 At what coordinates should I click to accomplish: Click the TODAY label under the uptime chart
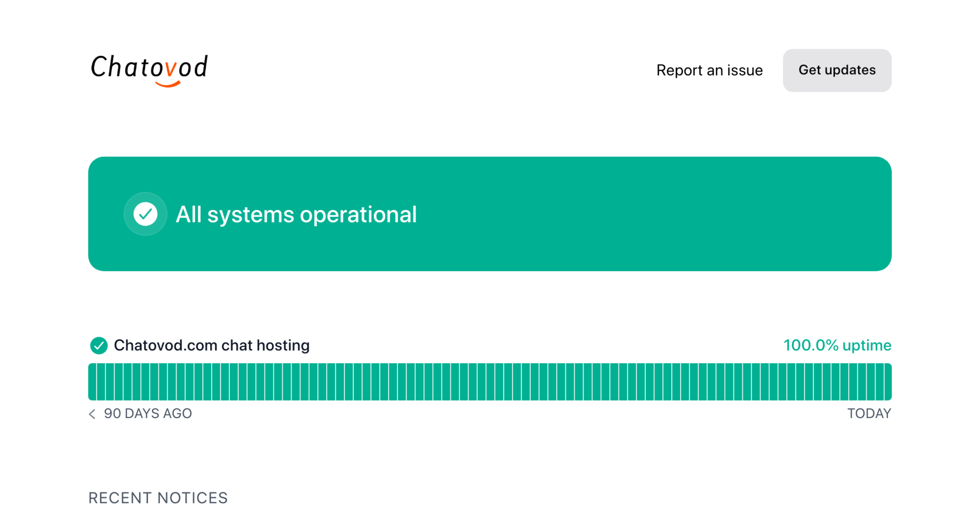[x=869, y=414]
